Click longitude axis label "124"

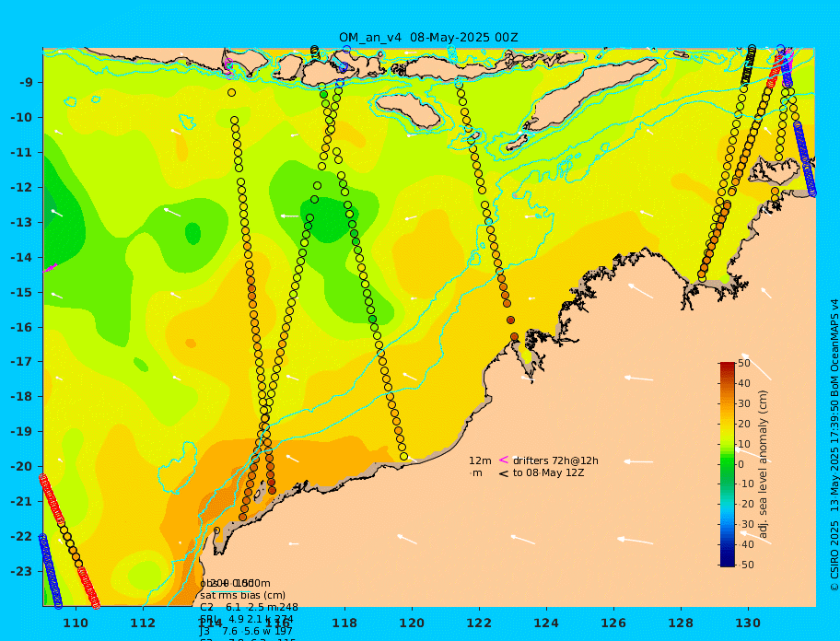pos(546,623)
